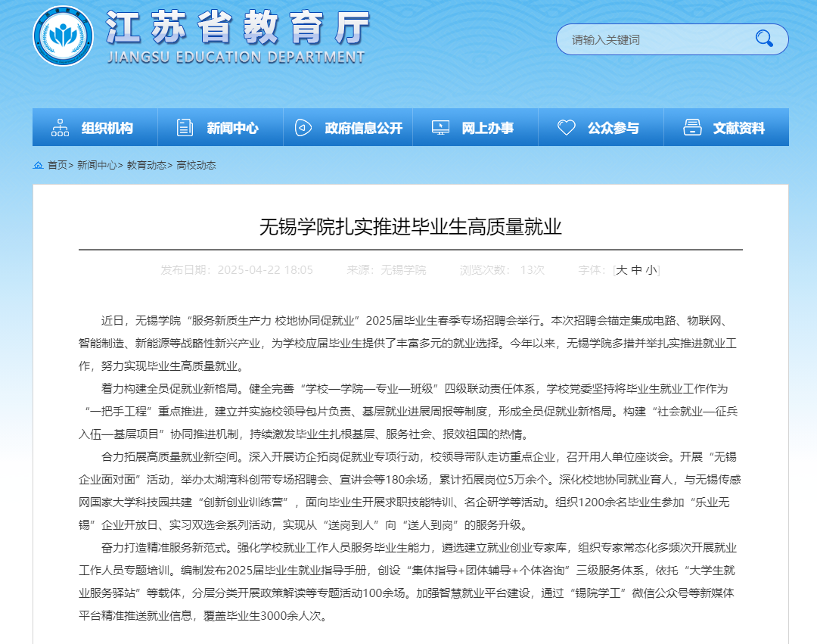Click the magnifying glass search icon
Screen dimensions: 817x644
(764, 39)
